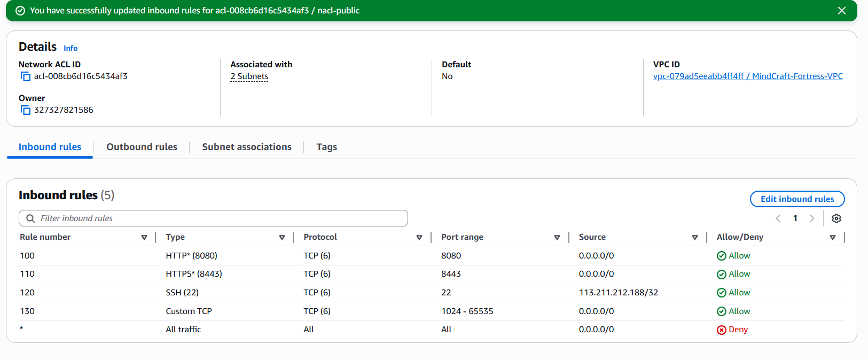
Task: Copy the Network ACL ID
Action: click(x=26, y=76)
